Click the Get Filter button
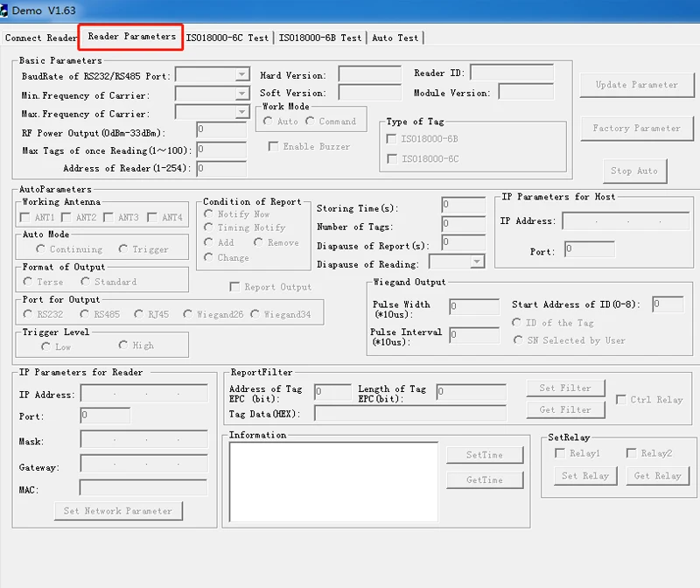This screenshot has height=588, width=700. pyautogui.click(x=565, y=409)
